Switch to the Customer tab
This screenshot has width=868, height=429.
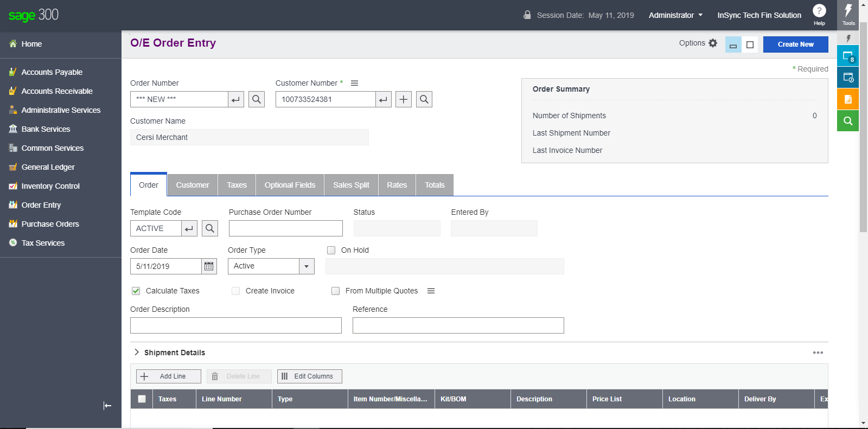tap(193, 185)
